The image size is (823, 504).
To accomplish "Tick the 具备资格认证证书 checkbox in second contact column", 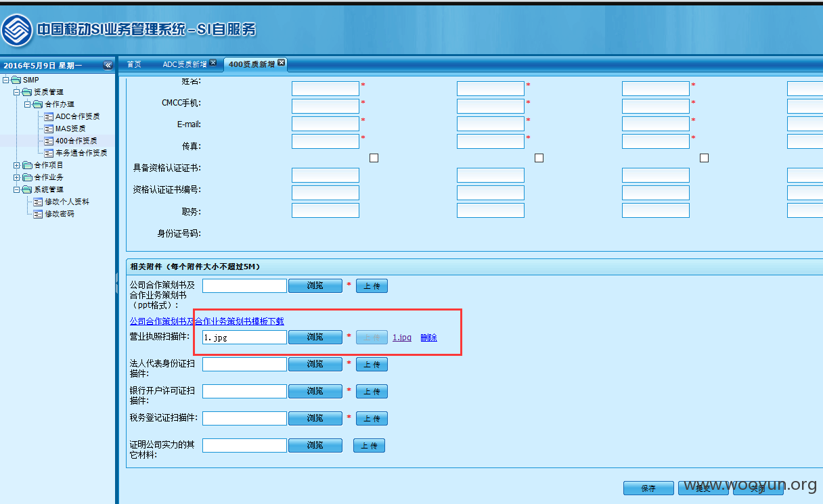I will tap(539, 158).
